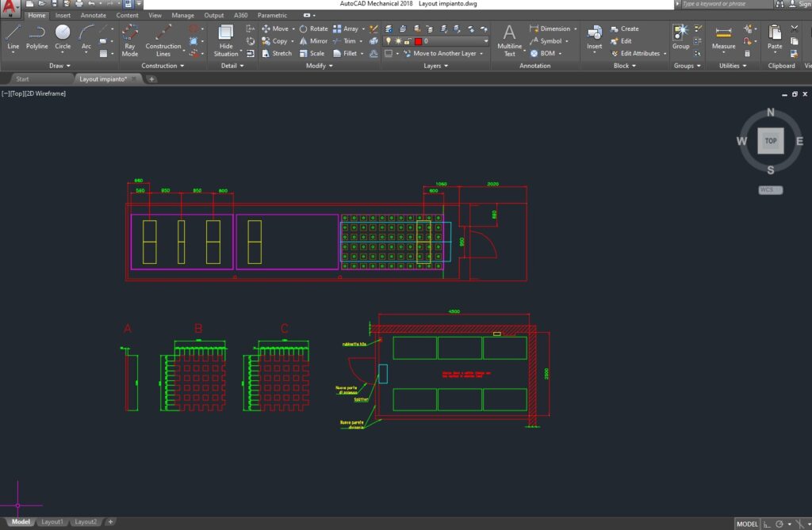Toggle polar tracking in status bar
The image size is (812, 530).
click(779, 524)
